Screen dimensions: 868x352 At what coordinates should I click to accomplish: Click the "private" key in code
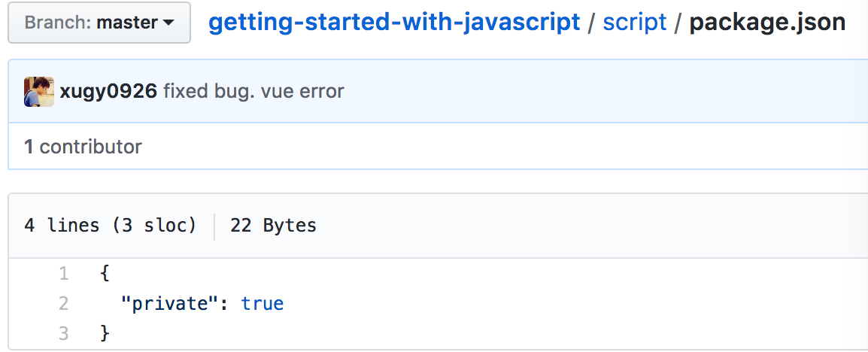(x=170, y=304)
